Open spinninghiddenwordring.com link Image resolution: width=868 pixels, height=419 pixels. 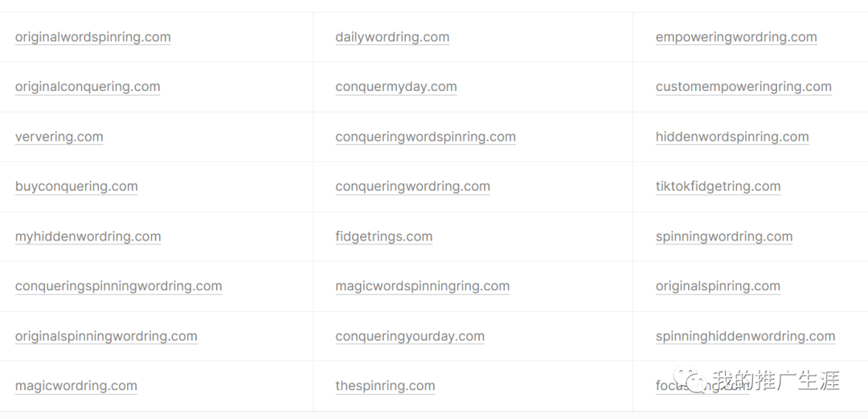coord(745,336)
